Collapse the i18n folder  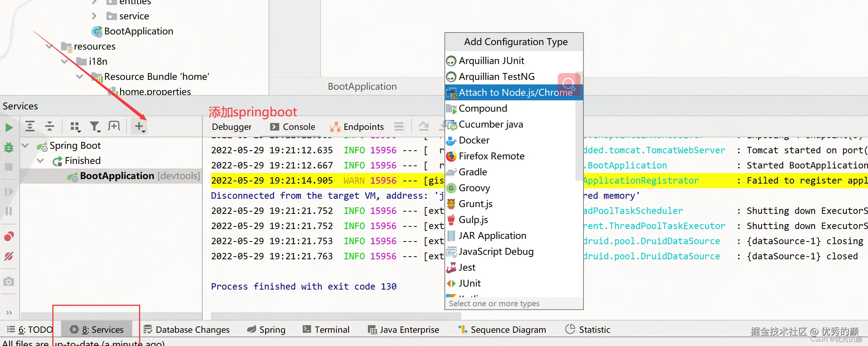coord(64,61)
